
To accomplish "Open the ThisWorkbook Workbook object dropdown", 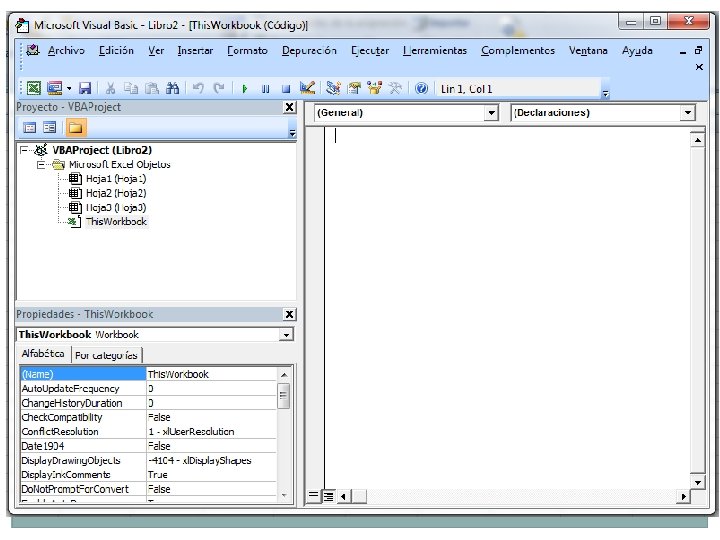I will (286, 335).
